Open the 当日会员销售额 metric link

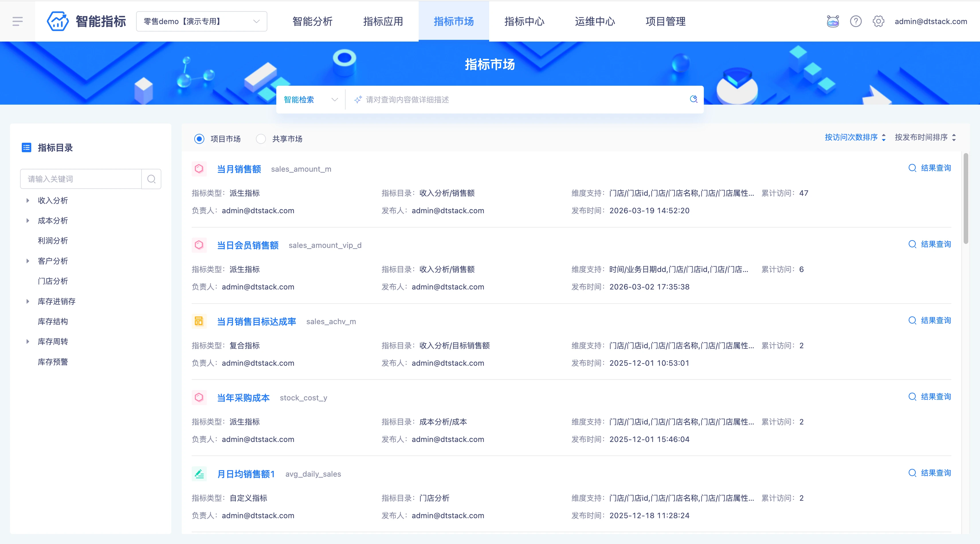click(x=248, y=245)
